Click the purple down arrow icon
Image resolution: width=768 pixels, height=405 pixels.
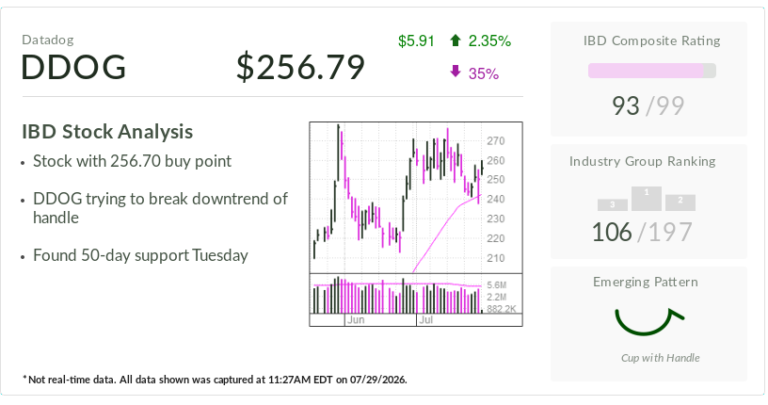[456, 71]
